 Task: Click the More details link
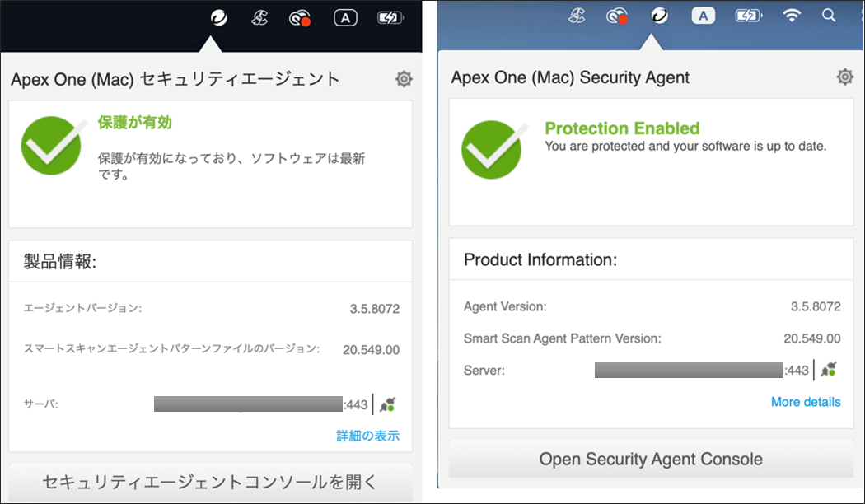806,402
